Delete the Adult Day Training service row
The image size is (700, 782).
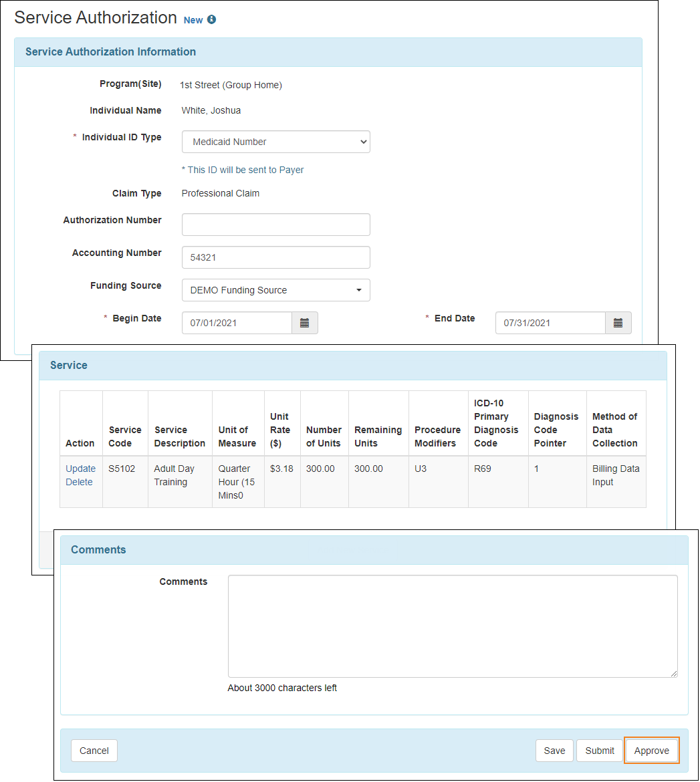pyautogui.click(x=80, y=482)
